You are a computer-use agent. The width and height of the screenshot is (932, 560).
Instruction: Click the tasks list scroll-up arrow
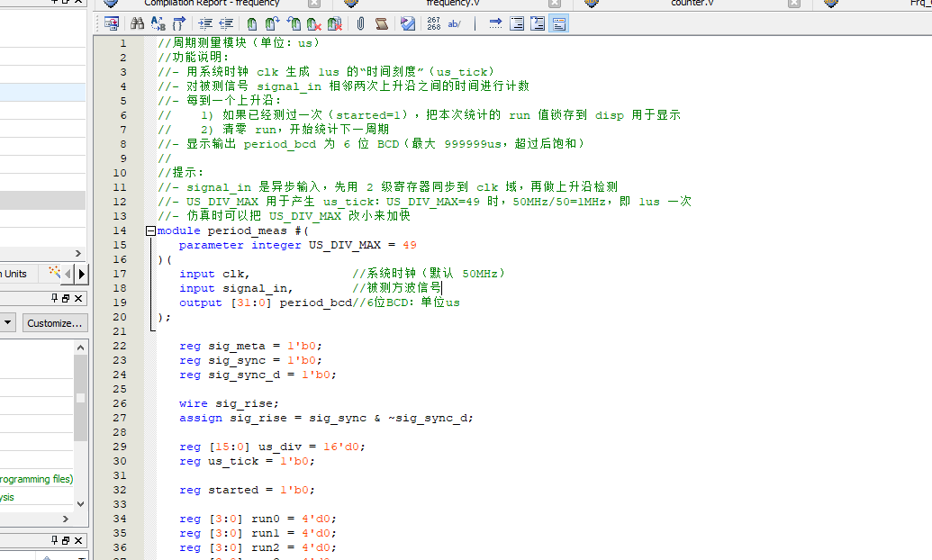coord(81,348)
